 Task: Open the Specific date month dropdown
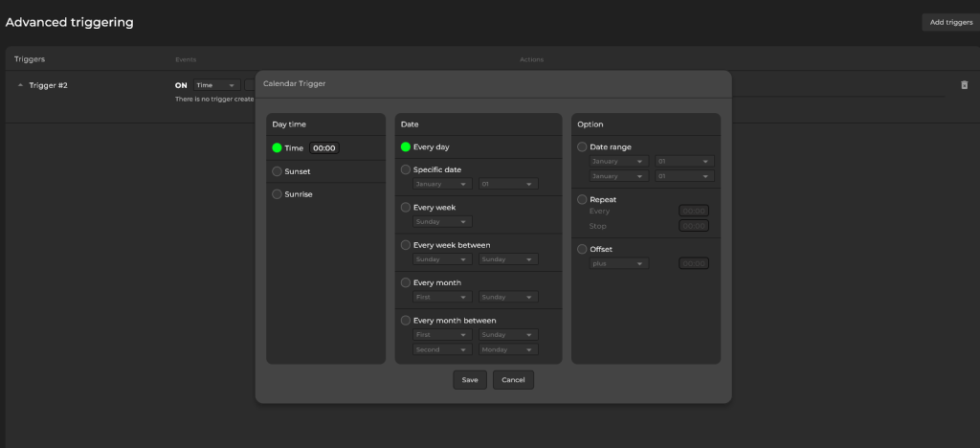(442, 184)
